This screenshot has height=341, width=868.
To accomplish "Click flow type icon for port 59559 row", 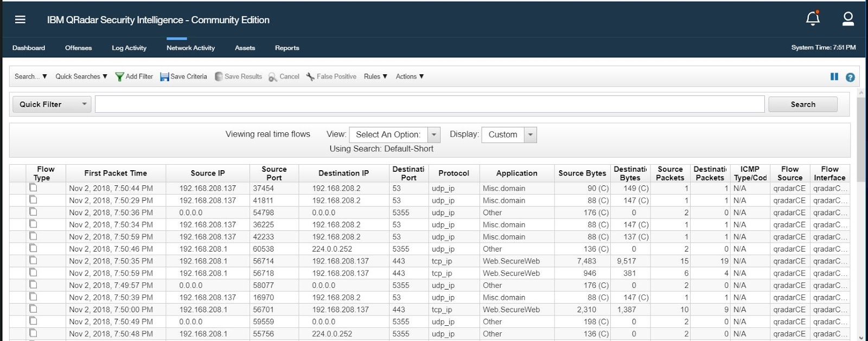I will 33,321.
